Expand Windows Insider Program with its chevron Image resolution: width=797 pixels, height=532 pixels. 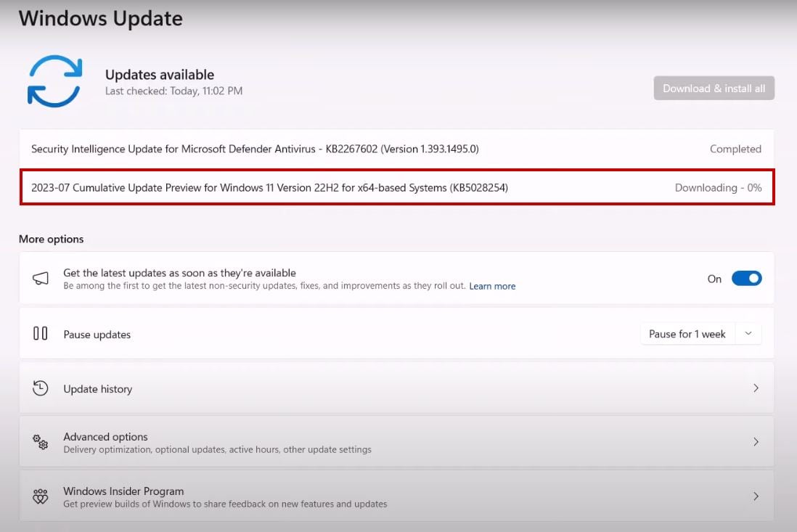tap(756, 496)
